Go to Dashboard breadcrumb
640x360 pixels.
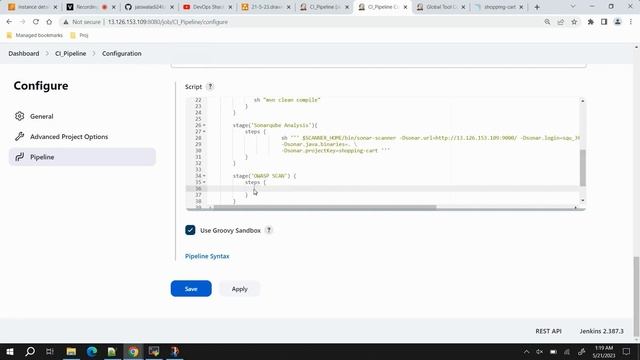coord(24,53)
